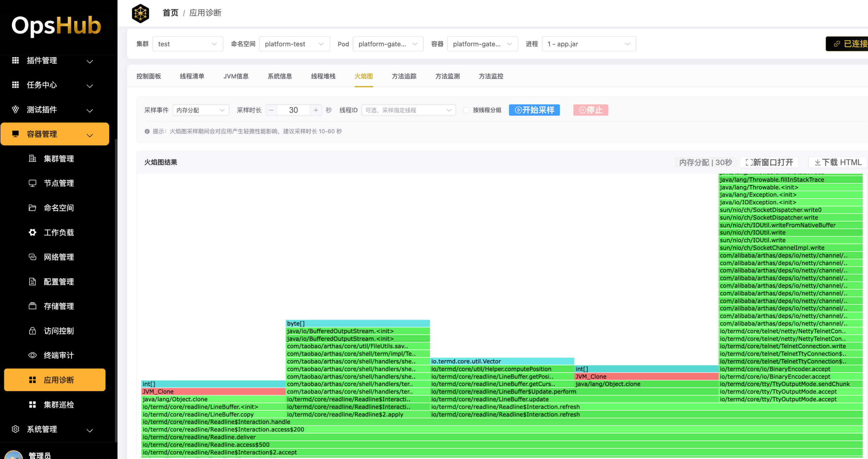
Task: Click the 开始采样 button
Action: (534, 110)
